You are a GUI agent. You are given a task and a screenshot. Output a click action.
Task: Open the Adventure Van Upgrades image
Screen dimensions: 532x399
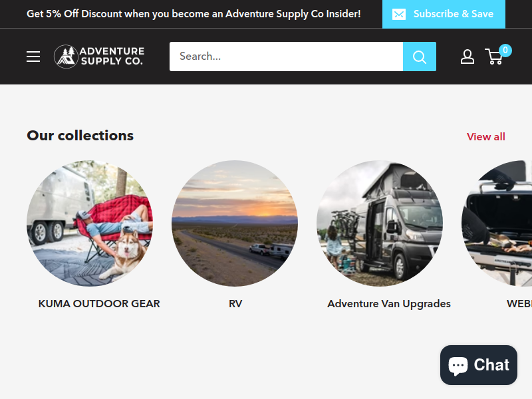[x=380, y=223]
